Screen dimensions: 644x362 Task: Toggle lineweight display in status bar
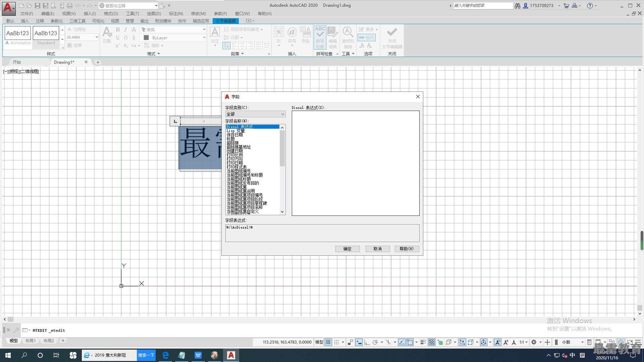click(x=423, y=342)
